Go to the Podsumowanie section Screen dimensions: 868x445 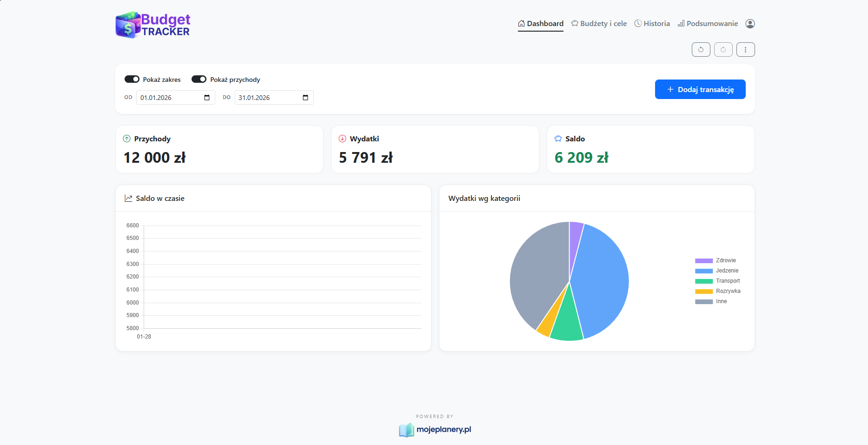pyautogui.click(x=712, y=23)
